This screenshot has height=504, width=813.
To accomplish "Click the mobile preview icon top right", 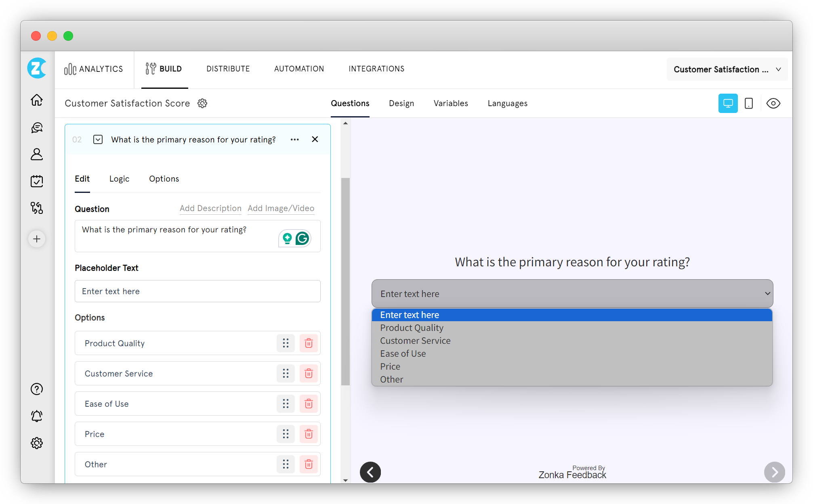I will (748, 103).
